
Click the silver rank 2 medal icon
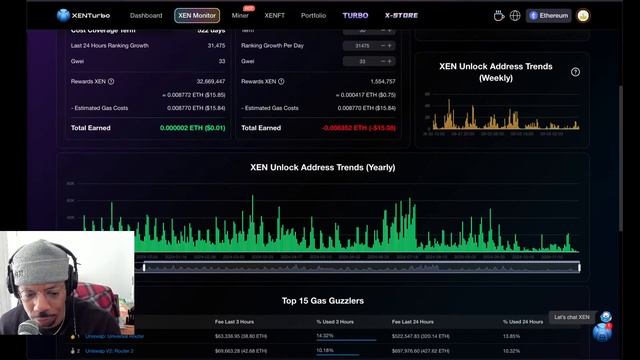tap(73, 351)
